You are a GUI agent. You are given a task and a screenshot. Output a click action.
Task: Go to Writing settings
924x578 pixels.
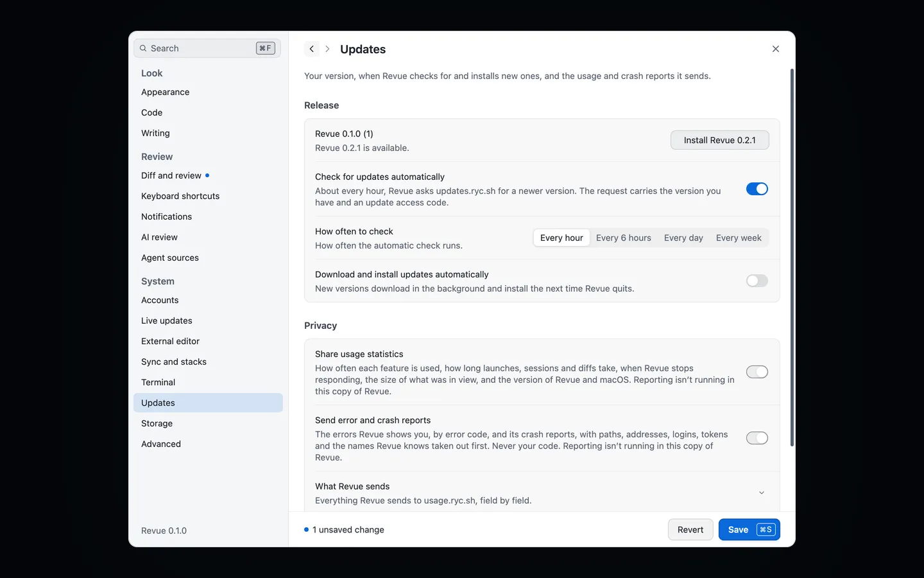pos(208,133)
